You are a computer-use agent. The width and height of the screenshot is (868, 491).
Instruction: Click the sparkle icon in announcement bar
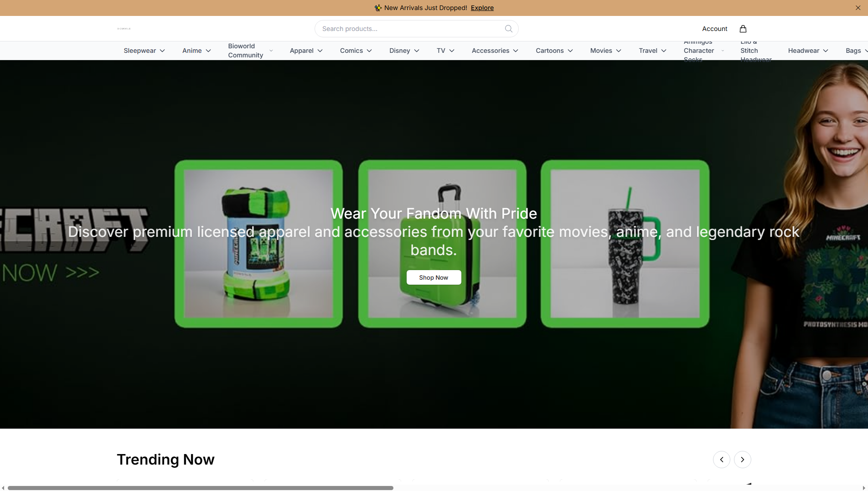click(378, 8)
